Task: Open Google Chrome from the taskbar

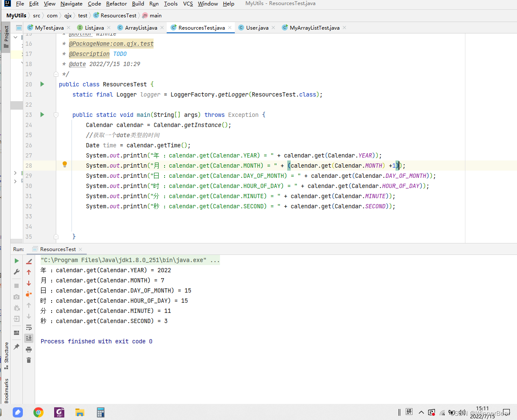Action: point(38,412)
